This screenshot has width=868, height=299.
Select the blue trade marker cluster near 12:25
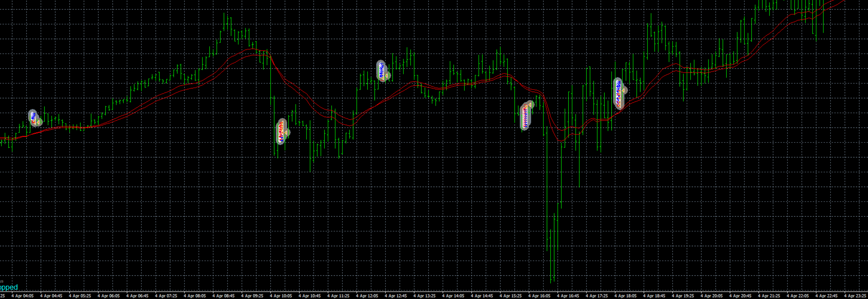point(383,71)
